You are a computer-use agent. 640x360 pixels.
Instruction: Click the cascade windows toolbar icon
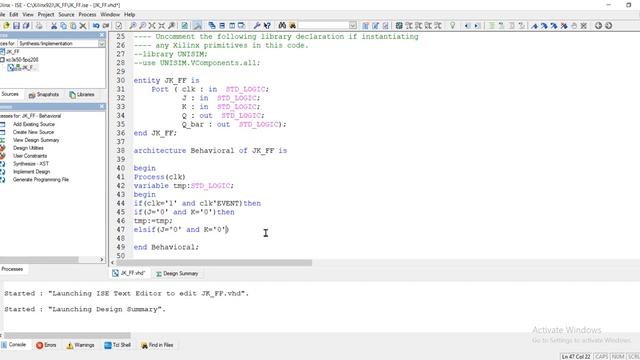click(212, 26)
